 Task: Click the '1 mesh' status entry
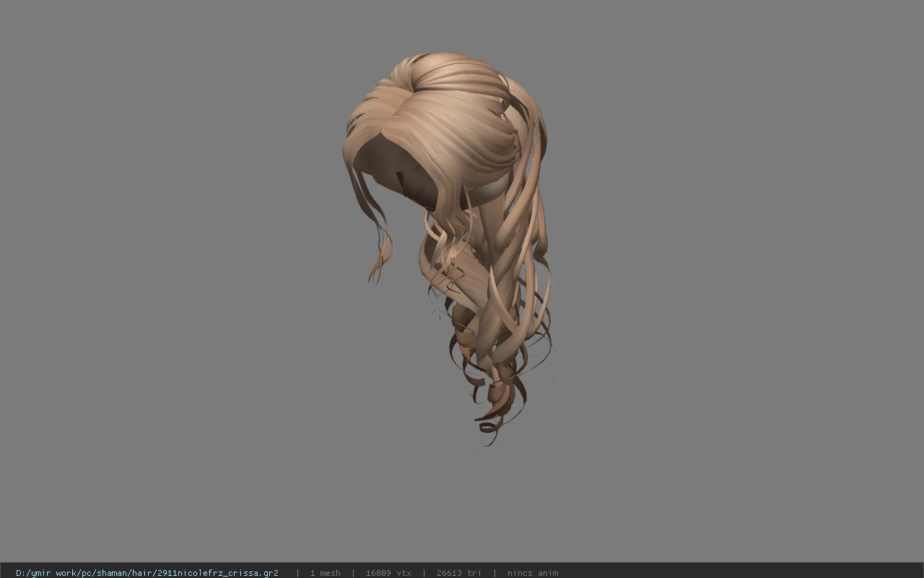(325, 573)
